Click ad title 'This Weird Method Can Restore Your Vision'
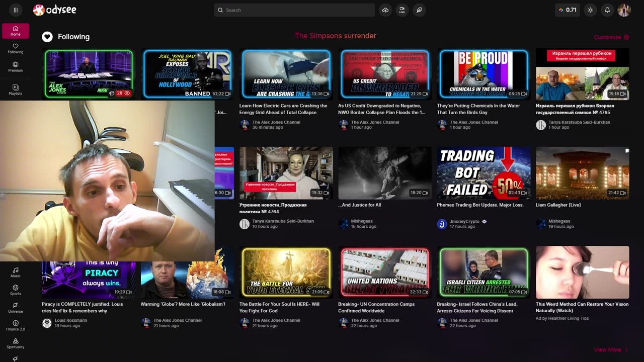The image size is (644, 362). click(582, 307)
